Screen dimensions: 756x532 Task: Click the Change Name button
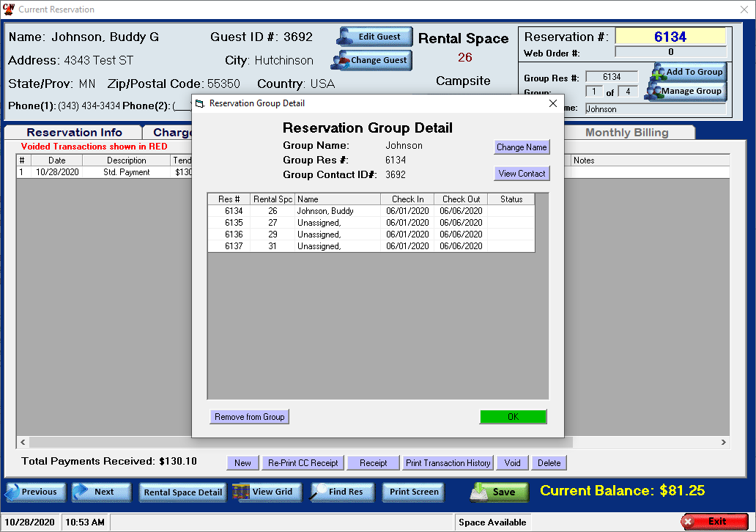tap(522, 147)
